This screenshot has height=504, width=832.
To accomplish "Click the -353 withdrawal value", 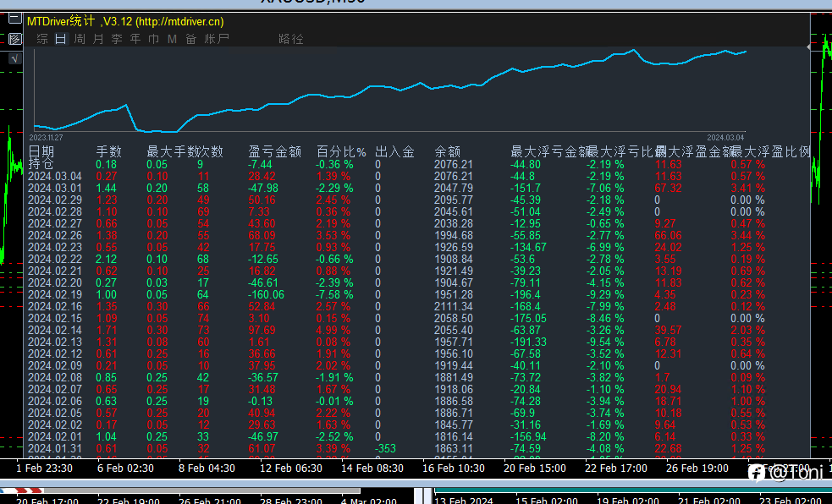I will click(386, 448).
